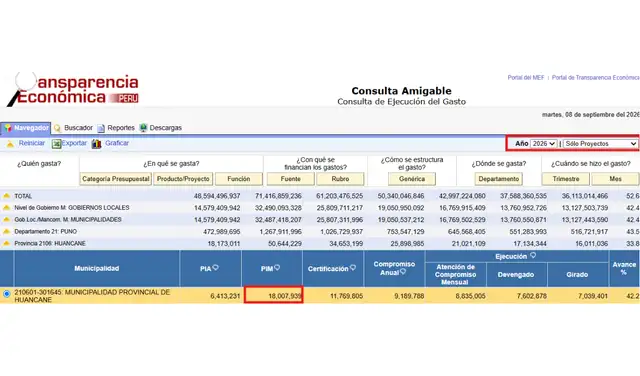
Task: Click the Categoría Presupuestal button
Action: coord(116,179)
